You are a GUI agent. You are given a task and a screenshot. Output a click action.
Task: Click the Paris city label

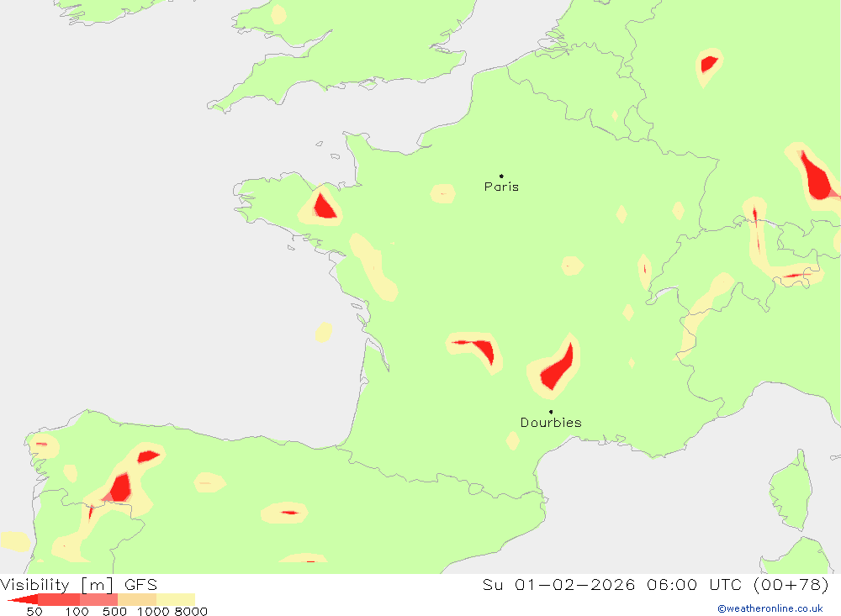point(501,187)
